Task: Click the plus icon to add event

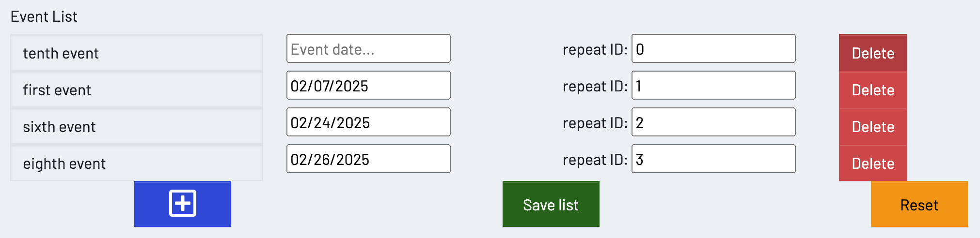Action: (183, 204)
